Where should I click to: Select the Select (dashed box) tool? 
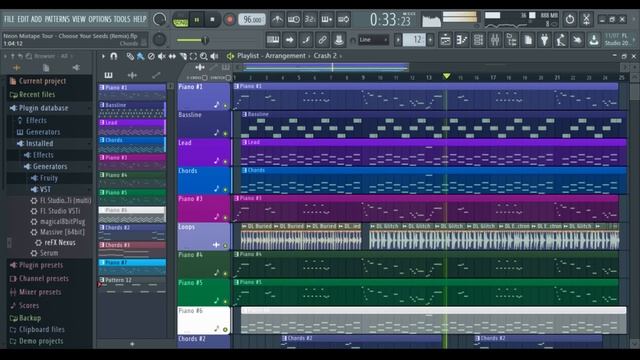tap(193, 56)
